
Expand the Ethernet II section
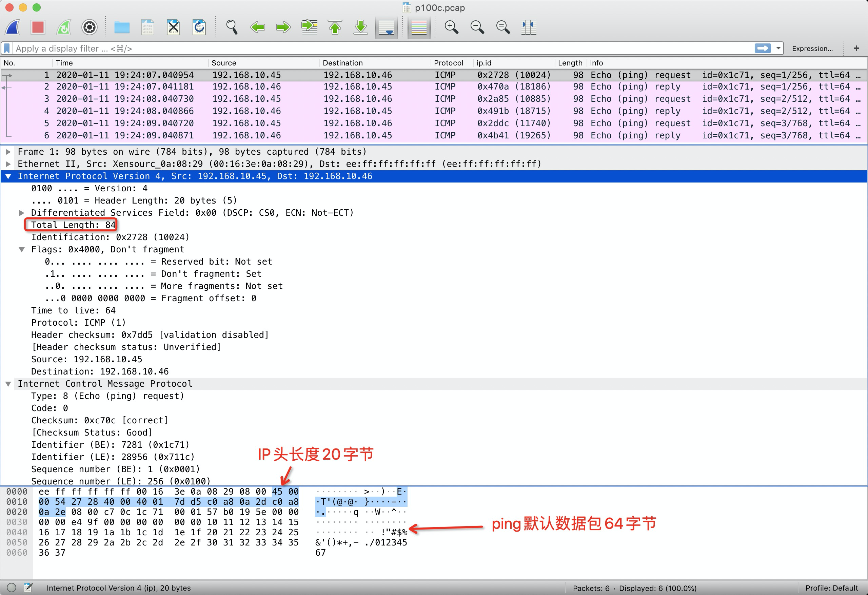point(8,164)
